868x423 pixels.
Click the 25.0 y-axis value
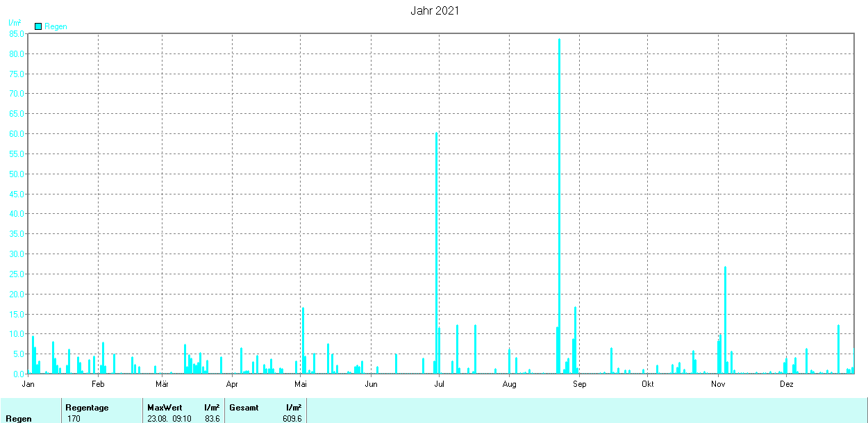coord(17,274)
